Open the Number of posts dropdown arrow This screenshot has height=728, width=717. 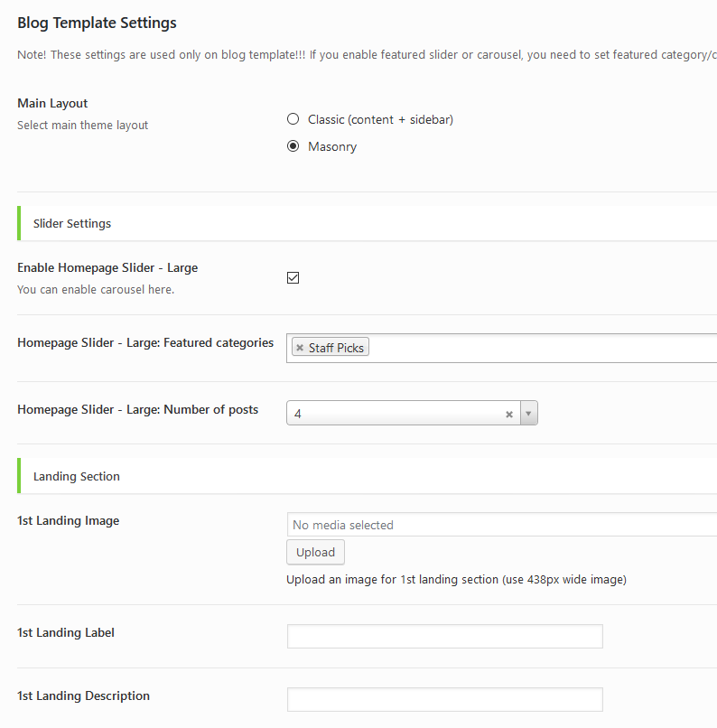pyautogui.click(x=528, y=414)
